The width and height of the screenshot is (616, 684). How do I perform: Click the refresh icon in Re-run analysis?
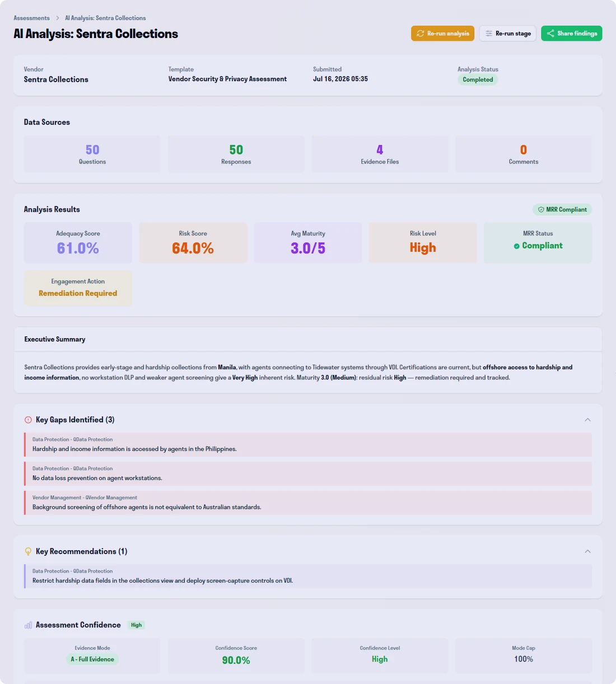point(420,34)
